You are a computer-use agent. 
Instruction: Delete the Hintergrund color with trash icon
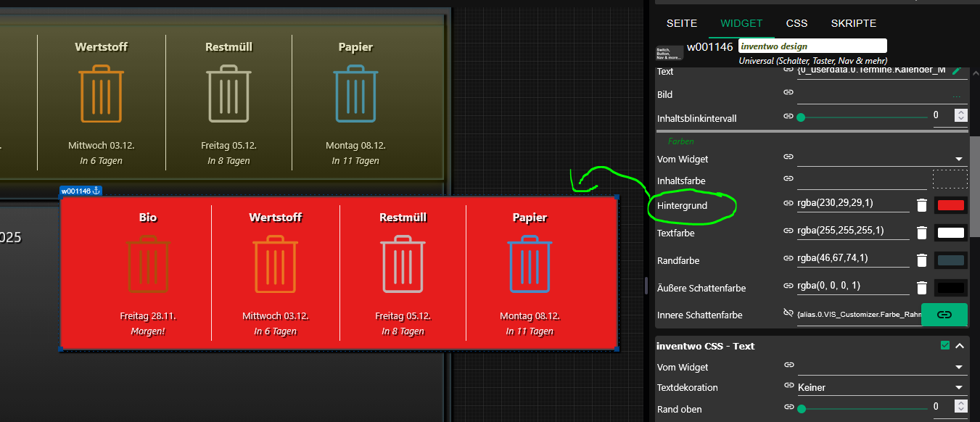point(921,205)
